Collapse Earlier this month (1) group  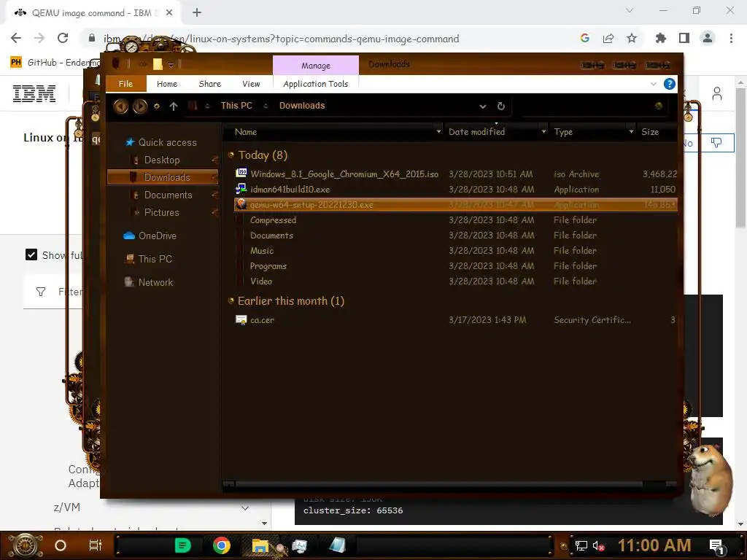pos(231,300)
